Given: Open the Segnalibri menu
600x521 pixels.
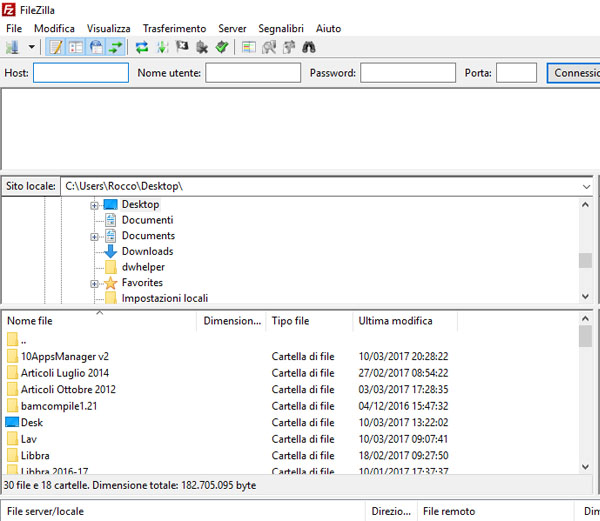Looking at the screenshot, I should pos(281,29).
